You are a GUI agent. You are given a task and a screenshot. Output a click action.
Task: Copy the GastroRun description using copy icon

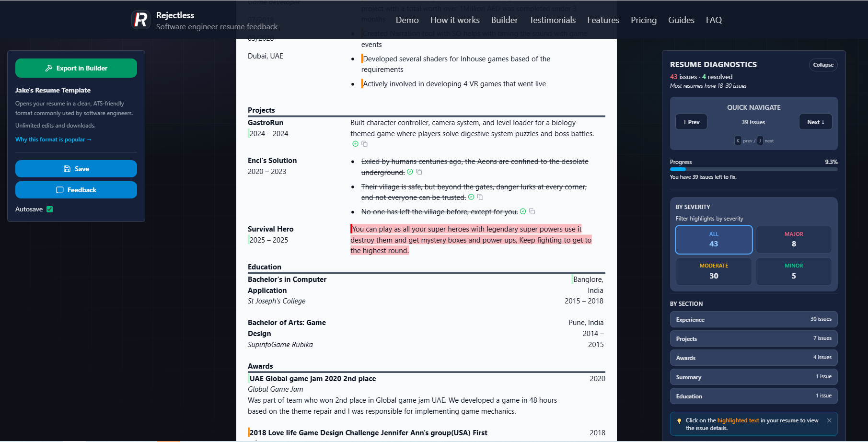coord(364,144)
